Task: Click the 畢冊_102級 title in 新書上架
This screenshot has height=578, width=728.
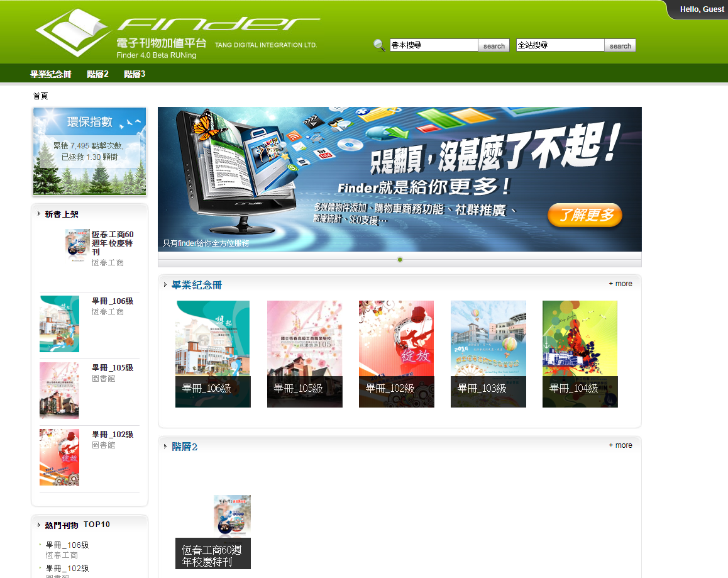Action: tap(113, 435)
